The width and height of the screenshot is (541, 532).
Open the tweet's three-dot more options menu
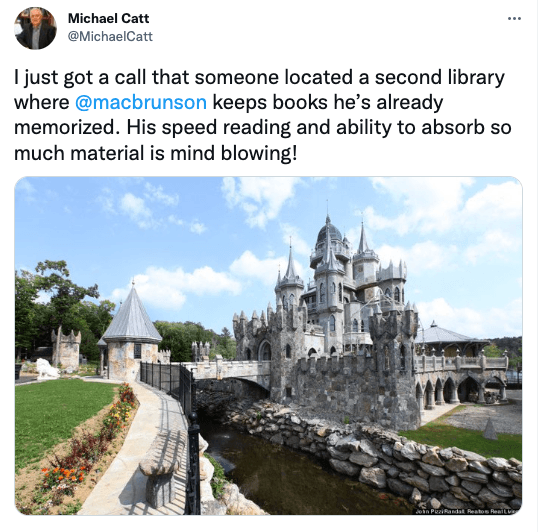[x=514, y=19]
